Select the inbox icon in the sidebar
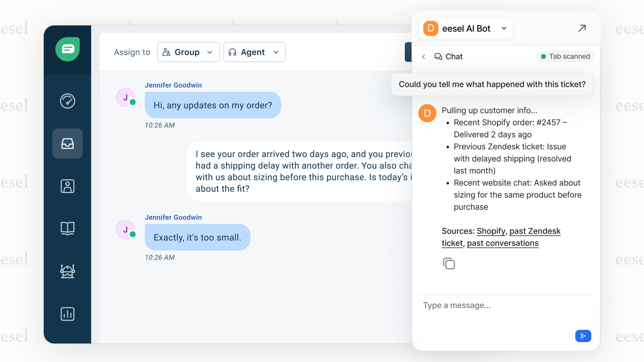644x362 pixels. tap(67, 144)
